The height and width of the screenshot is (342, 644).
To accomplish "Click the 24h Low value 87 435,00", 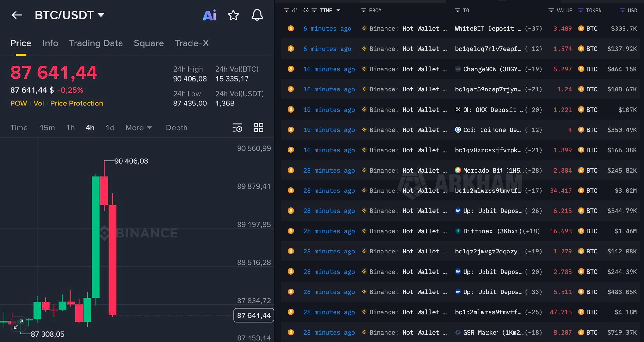I will point(190,103).
